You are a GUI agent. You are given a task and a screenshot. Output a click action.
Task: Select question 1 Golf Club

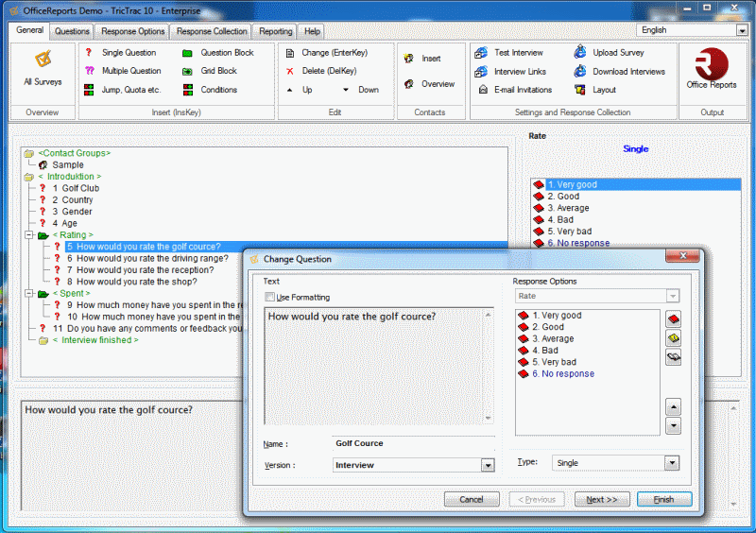pos(76,188)
